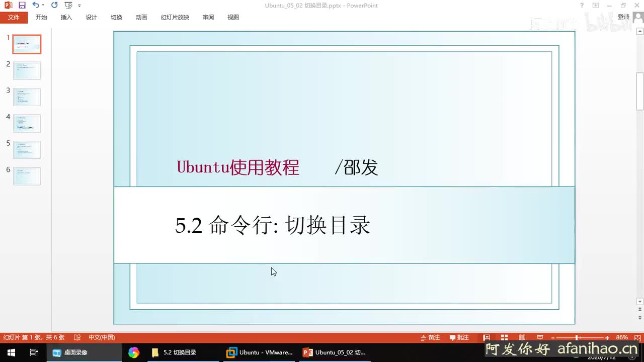Save the presentation using the floppy disk icon
The height and width of the screenshot is (362, 644).
tap(22, 6)
